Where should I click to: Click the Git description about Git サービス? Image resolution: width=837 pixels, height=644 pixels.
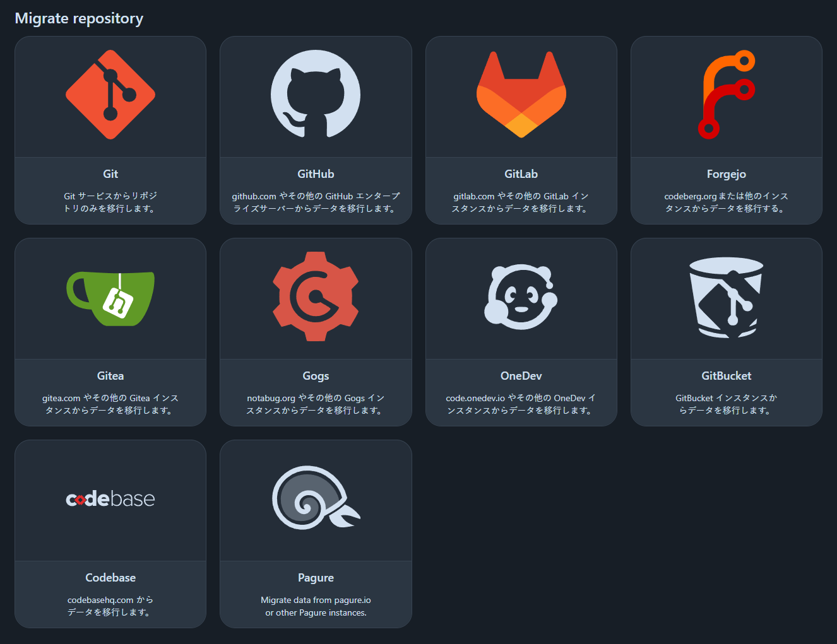coord(110,202)
